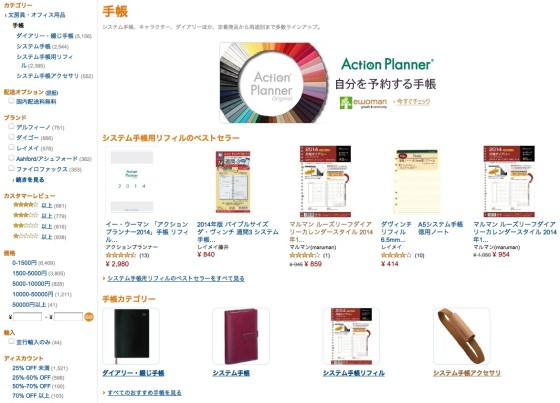Filter by four stars and up rating
The height and width of the screenshot is (403, 560).
tap(39, 205)
